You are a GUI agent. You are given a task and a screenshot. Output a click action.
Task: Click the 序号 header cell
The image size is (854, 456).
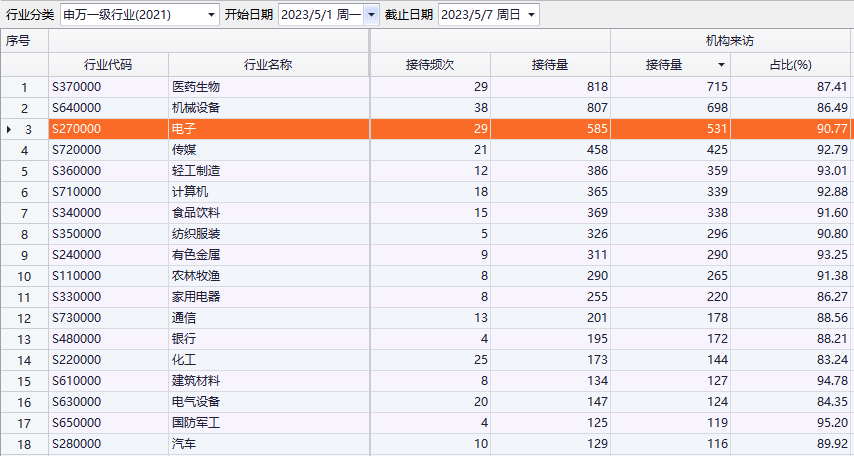point(24,41)
